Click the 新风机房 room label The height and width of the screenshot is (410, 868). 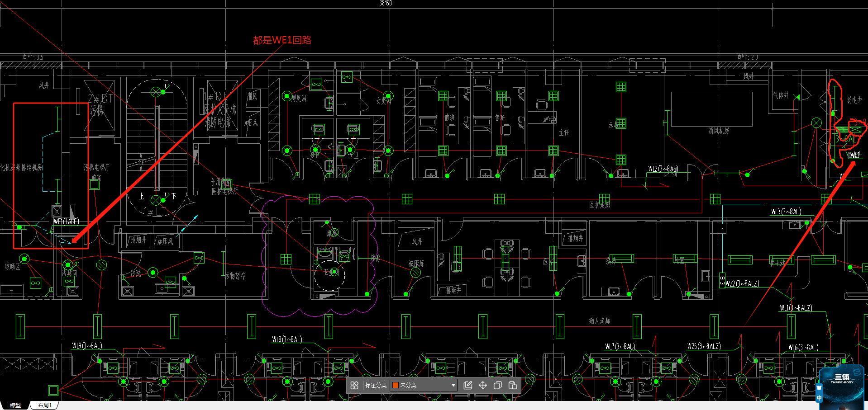click(719, 131)
